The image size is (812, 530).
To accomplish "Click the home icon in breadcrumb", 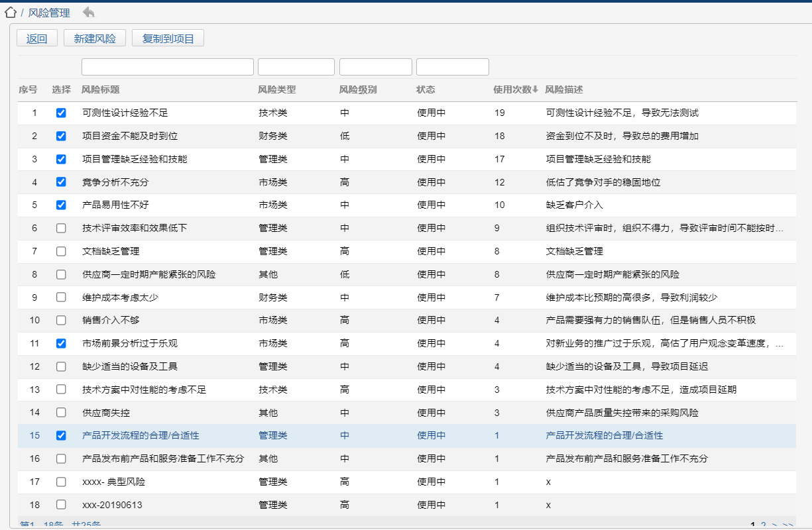I will coord(10,13).
